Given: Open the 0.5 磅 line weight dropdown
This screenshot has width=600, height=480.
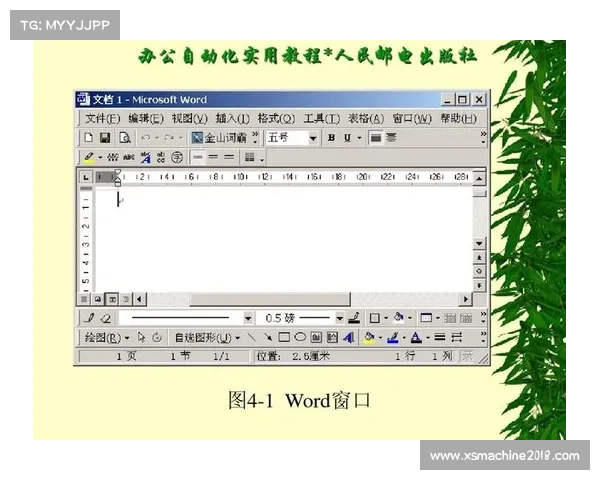Looking at the screenshot, I should click(339, 318).
